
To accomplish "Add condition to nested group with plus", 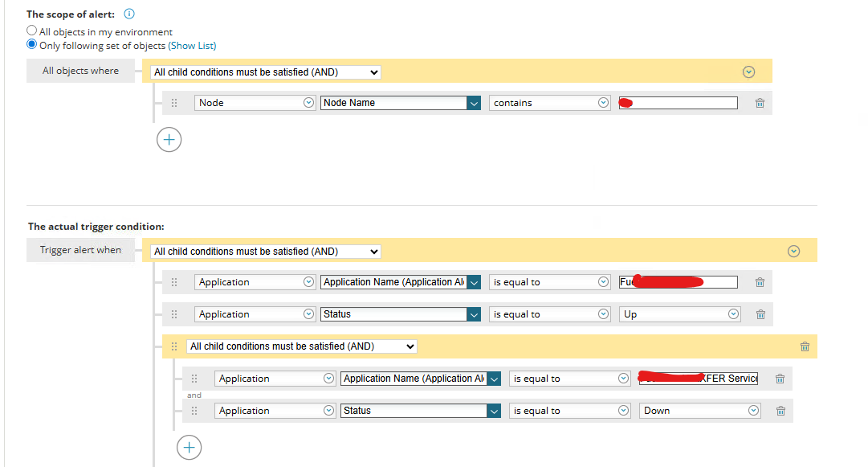I will coord(189,448).
